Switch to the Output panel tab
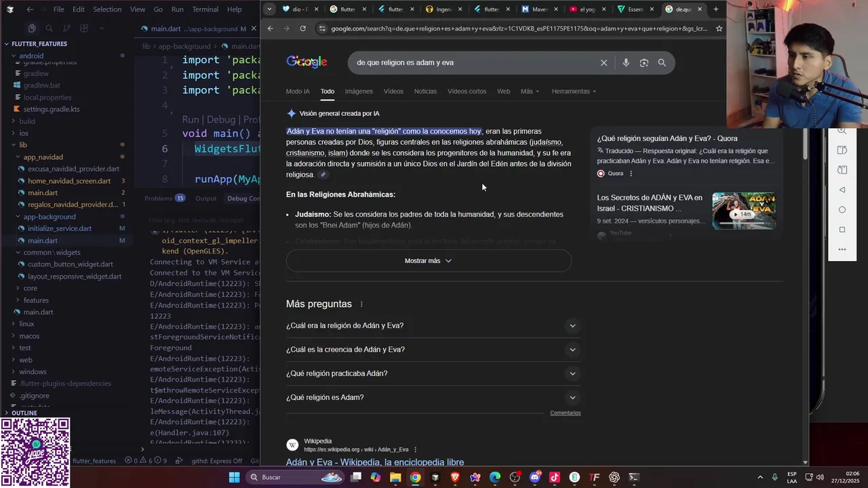 point(205,199)
